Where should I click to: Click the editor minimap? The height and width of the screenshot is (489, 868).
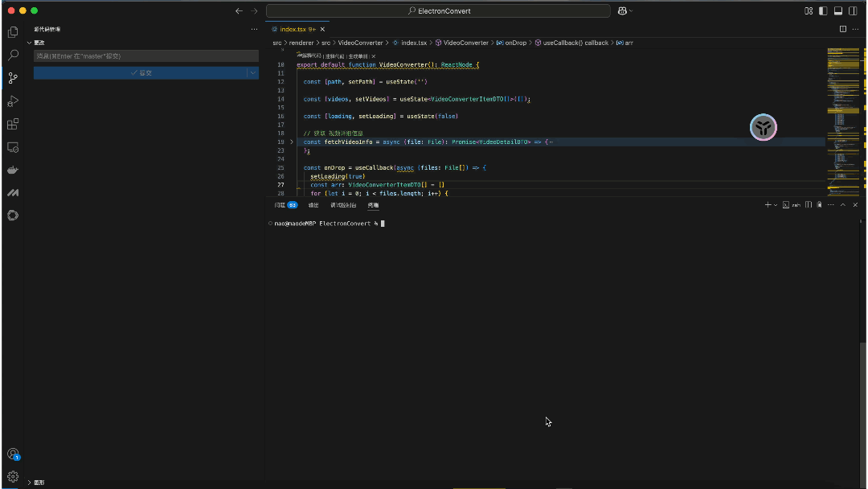coord(843,121)
